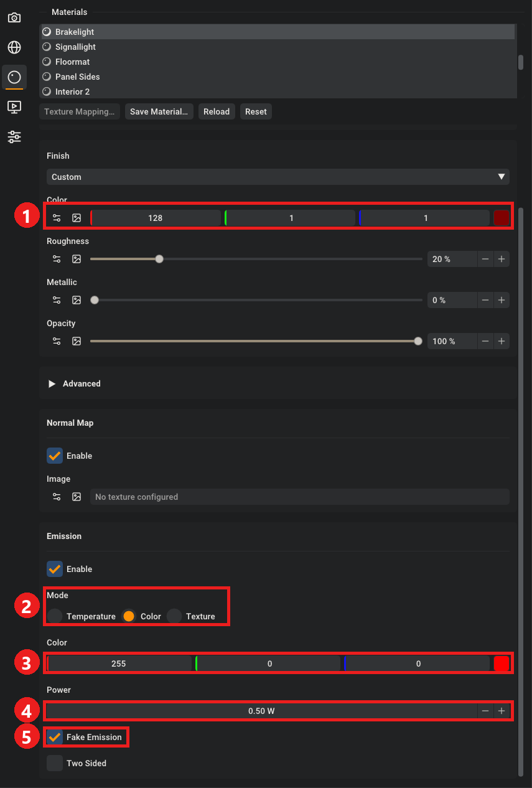Screen dimensions: 532x788
Task: Open the environment globe sidebar icon
Action: point(14,47)
